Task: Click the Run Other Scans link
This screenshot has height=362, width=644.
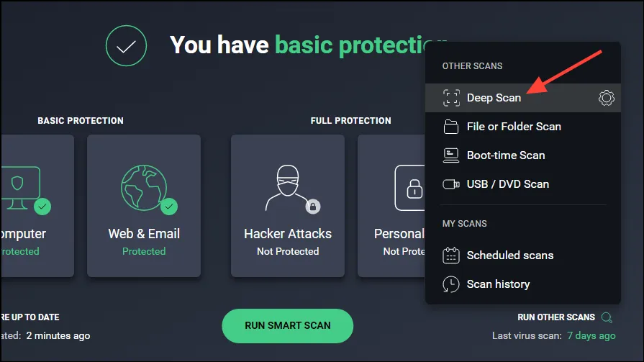Action: (x=556, y=317)
